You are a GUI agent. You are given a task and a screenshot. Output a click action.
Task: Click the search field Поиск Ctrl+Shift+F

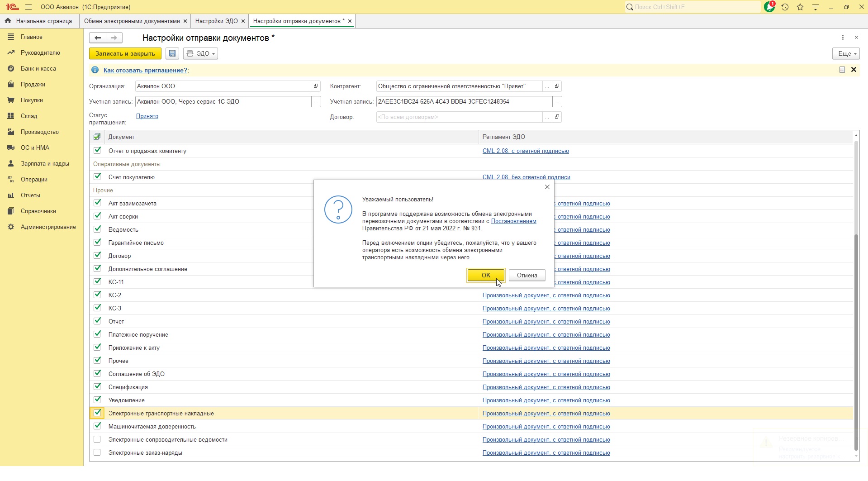[x=693, y=7]
